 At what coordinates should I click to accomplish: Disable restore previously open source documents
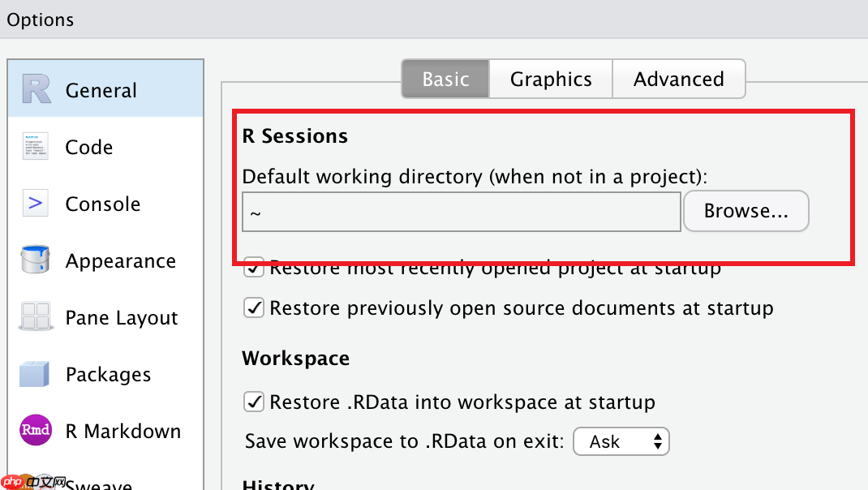(255, 308)
